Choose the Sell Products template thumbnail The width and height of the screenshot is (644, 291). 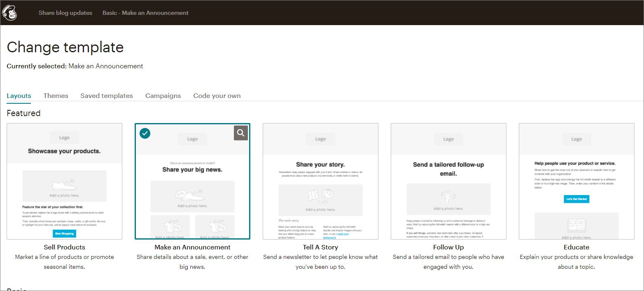(x=64, y=181)
